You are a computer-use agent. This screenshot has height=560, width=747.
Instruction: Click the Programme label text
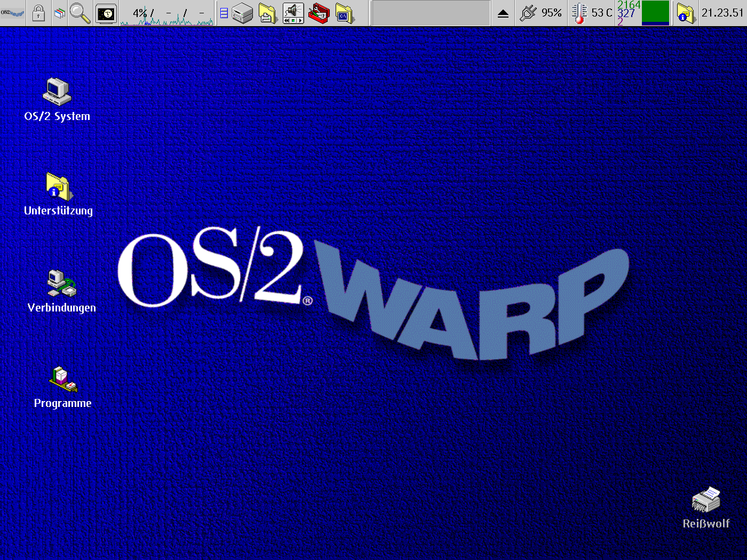63,403
